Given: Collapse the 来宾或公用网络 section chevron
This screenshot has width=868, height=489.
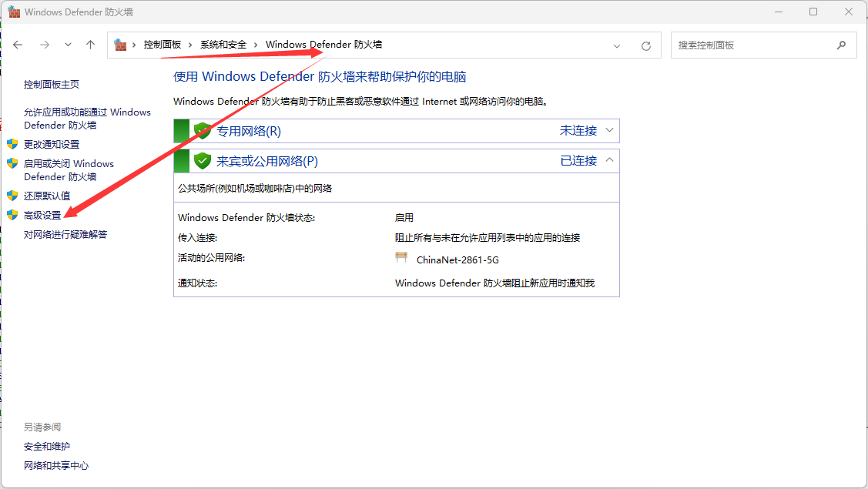Looking at the screenshot, I should coord(610,160).
